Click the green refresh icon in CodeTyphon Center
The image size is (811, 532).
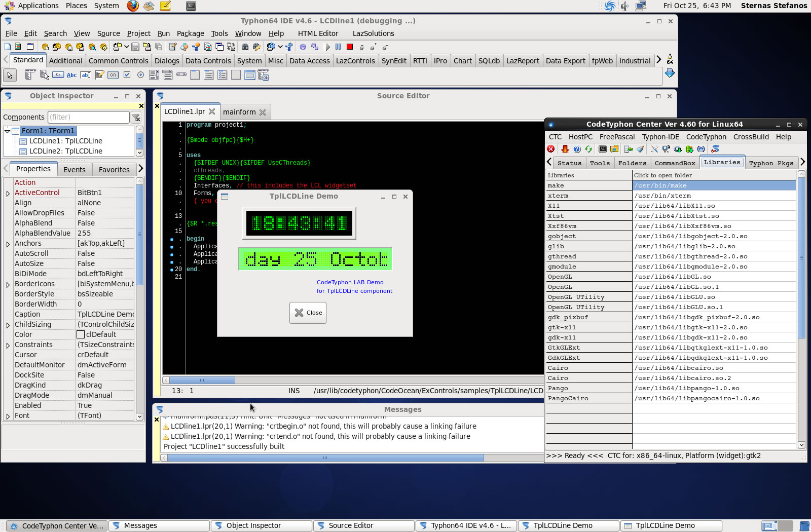(x=588, y=149)
